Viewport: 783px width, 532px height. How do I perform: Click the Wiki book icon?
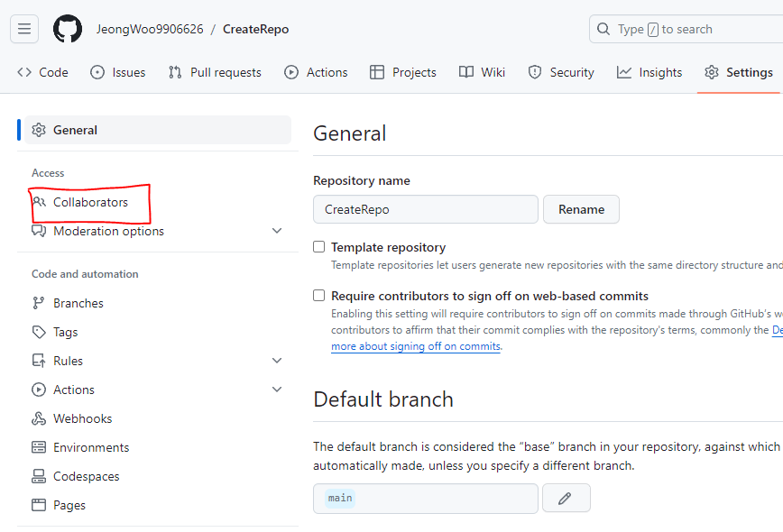point(465,72)
